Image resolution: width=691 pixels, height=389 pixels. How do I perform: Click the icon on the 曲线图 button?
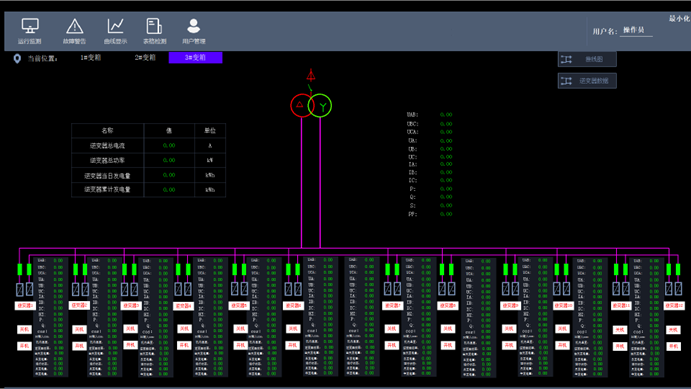point(566,59)
